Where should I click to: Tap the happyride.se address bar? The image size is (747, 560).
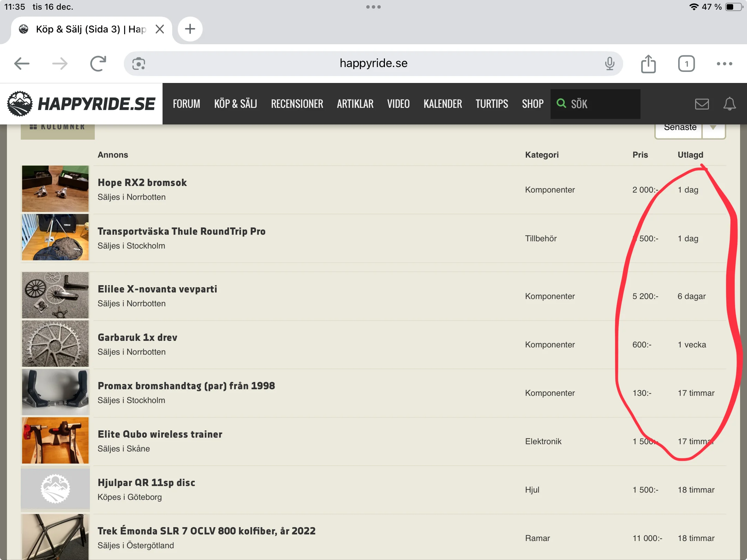pos(373,64)
